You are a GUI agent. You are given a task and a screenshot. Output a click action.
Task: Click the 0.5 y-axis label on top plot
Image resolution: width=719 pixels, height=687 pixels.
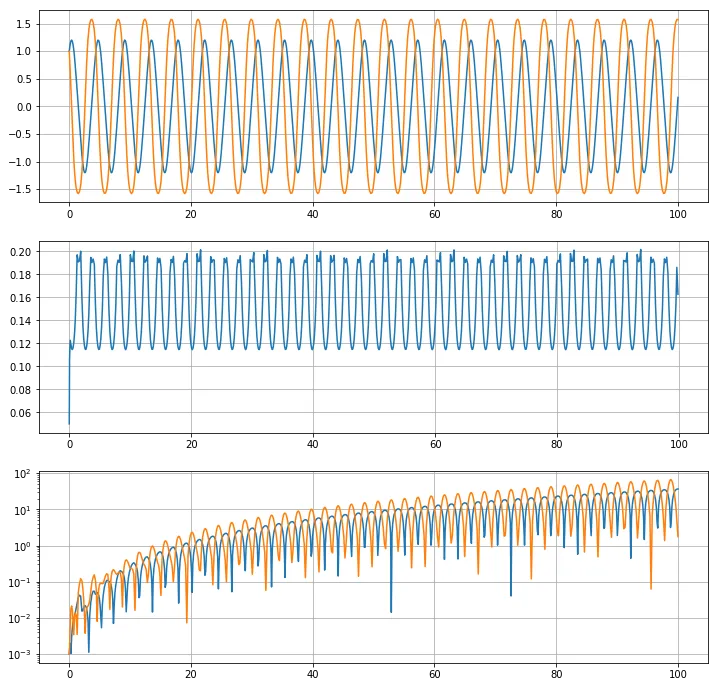(23, 79)
